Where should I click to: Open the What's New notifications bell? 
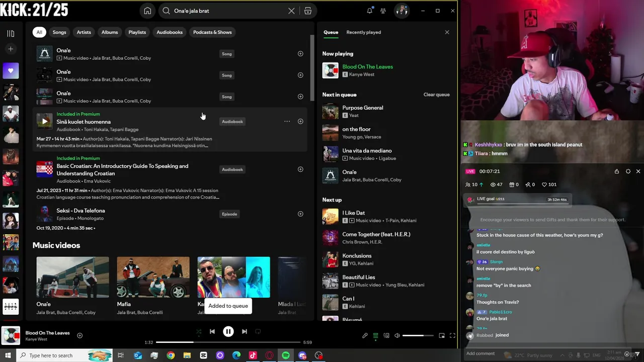coord(370,11)
